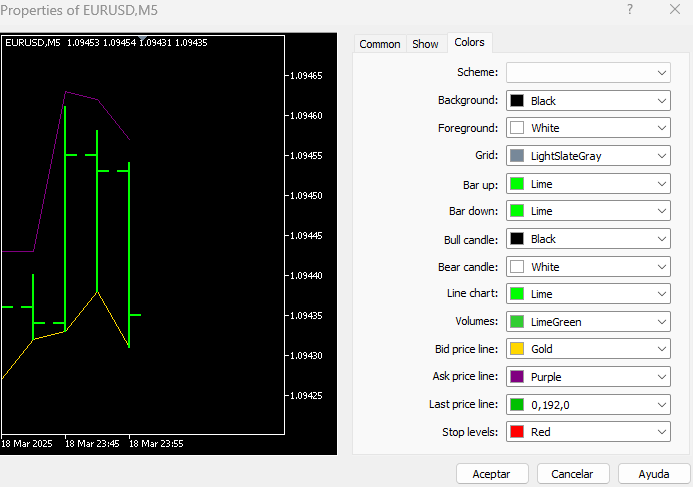Switch to the Common tab
This screenshot has width=693, height=487.
(380, 44)
